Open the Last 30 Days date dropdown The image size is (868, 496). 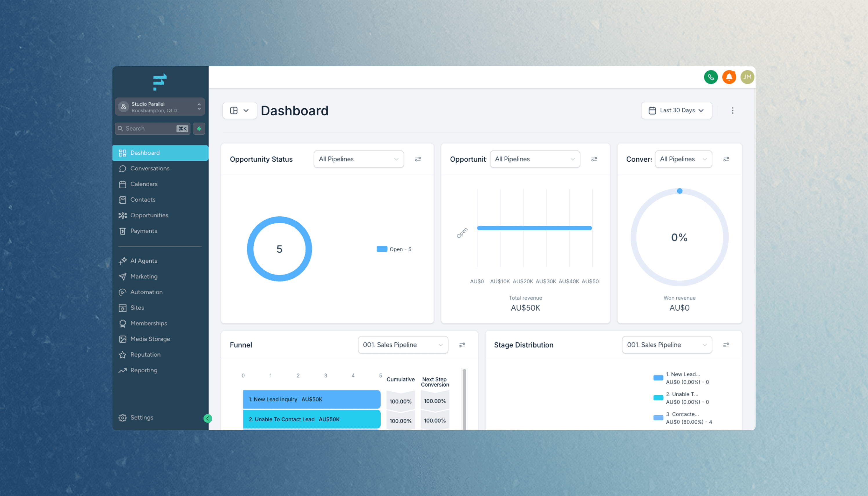point(676,110)
